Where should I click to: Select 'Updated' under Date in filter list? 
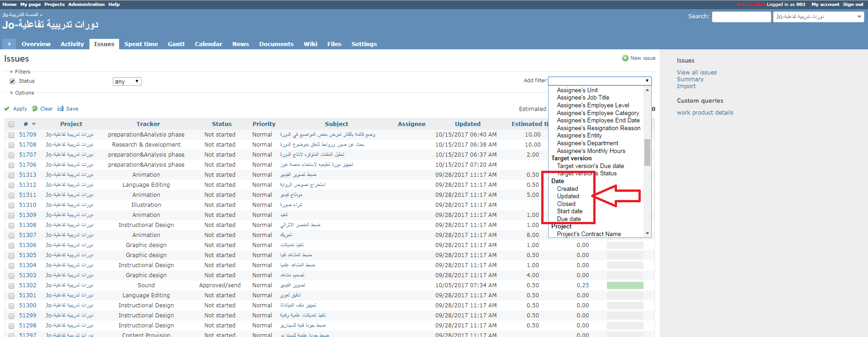(x=568, y=196)
